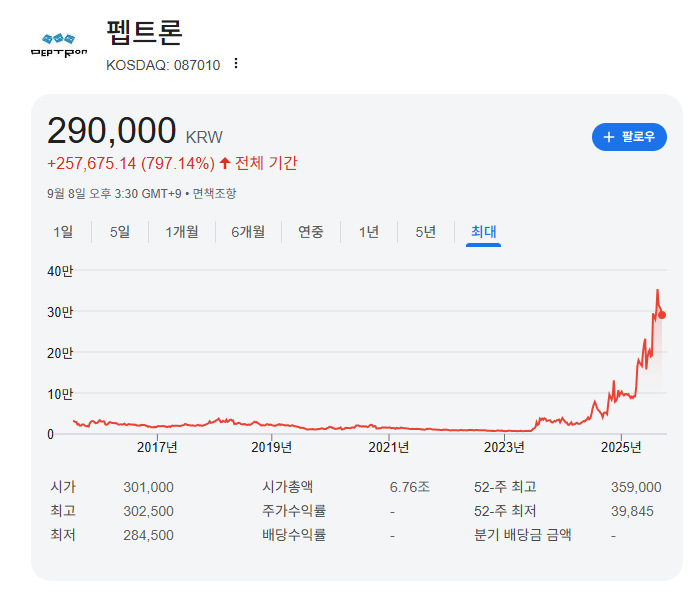Select the 1일 time range tab
The image size is (700, 597).
pyautogui.click(x=63, y=232)
